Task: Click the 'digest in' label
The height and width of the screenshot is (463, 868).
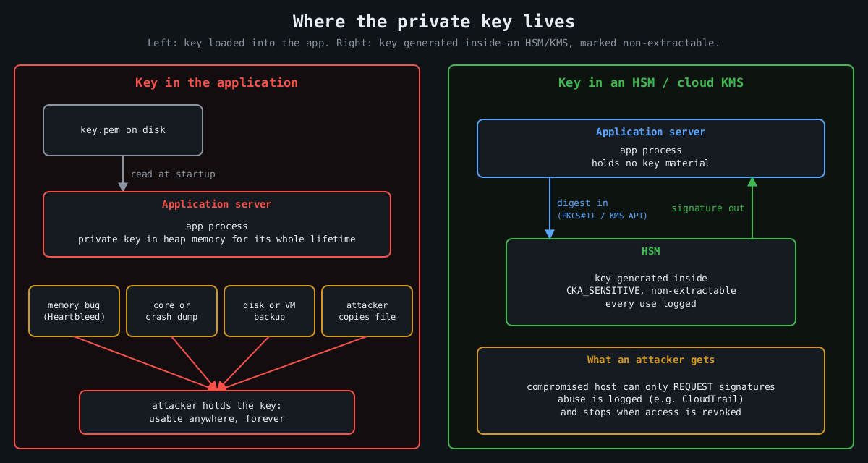Action: click(x=582, y=203)
